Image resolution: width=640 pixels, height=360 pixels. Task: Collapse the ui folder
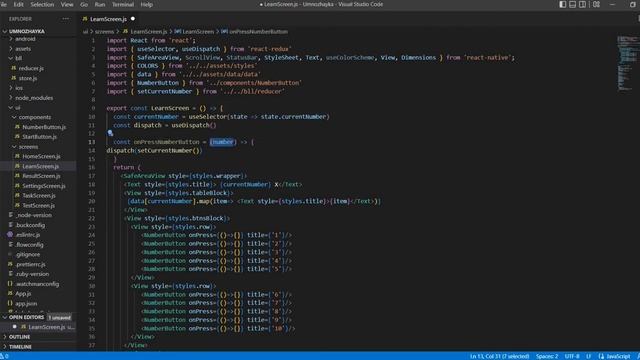point(38,107)
